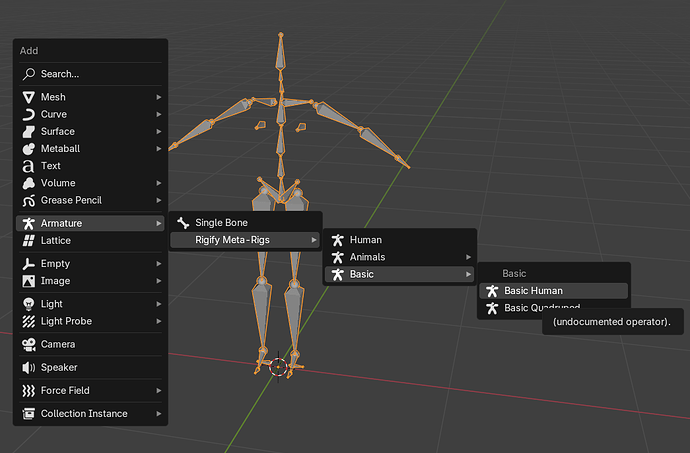
Task: Click the Light Probe icon
Action: pyautogui.click(x=29, y=321)
